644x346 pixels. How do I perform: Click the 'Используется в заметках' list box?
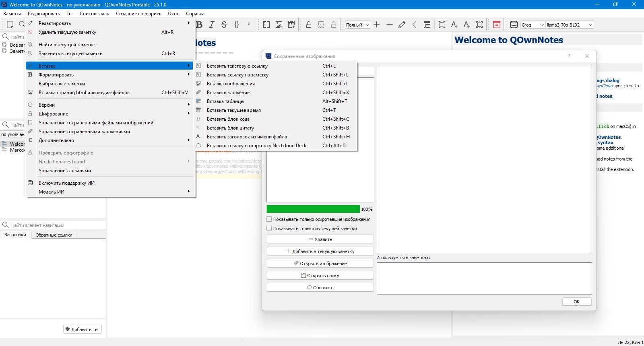click(x=484, y=278)
